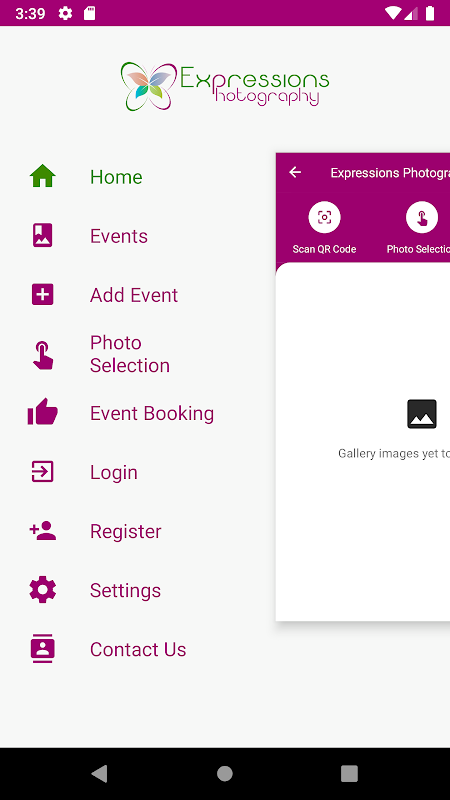
Task: Go back using the header arrow
Action: 295,172
